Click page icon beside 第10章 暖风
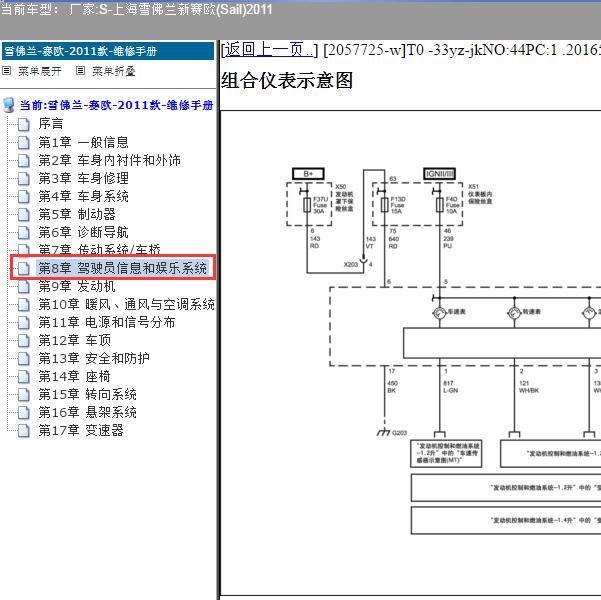Screen dimensions: 601x600 (x=24, y=305)
